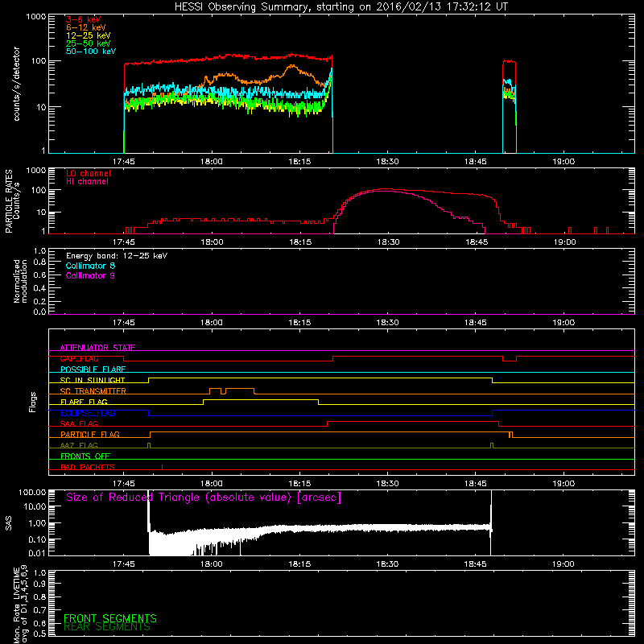The image size is (644, 644).
Task: Click the 19:00 tick under modulation plot
Action: coord(563,323)
